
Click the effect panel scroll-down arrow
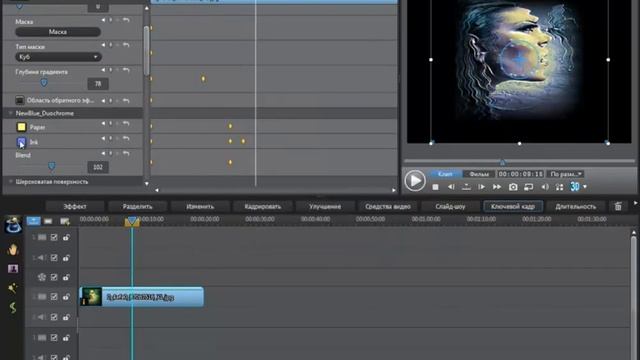147,184
